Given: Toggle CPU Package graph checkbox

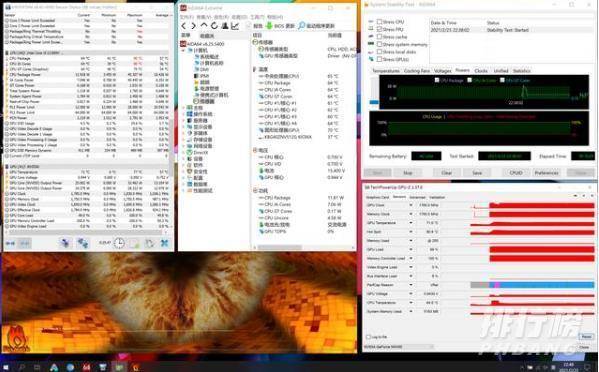Looking at the screenshot, I should coord(437,80).
